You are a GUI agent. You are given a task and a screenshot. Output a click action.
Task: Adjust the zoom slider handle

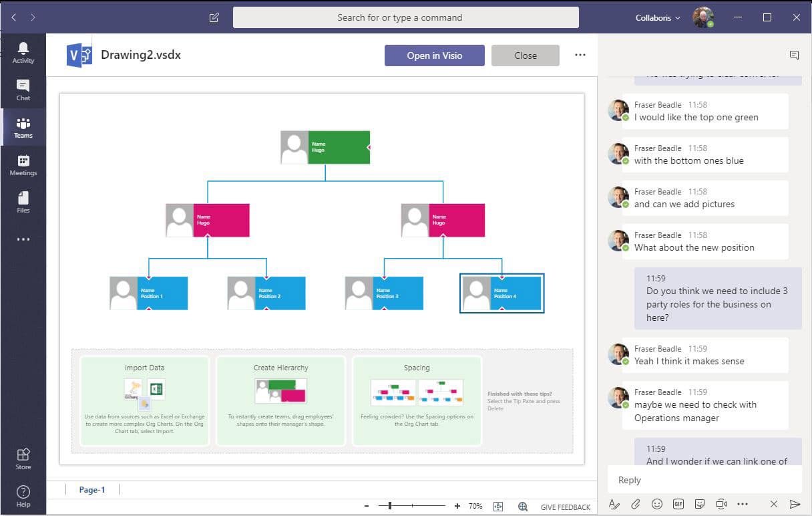[x=390, y=507]
